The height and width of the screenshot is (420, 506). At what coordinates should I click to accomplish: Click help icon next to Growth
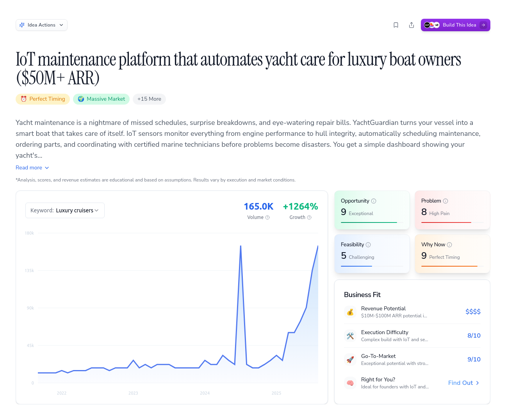pyautogui.click(x=309, y=217)
